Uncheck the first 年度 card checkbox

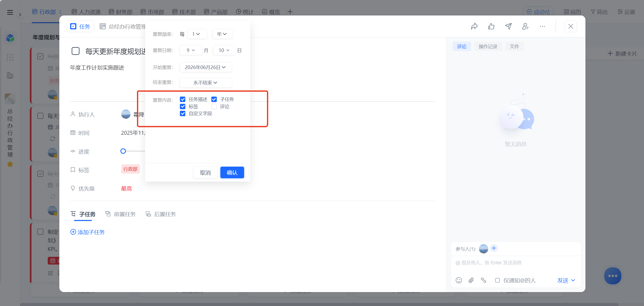point(40,56)
